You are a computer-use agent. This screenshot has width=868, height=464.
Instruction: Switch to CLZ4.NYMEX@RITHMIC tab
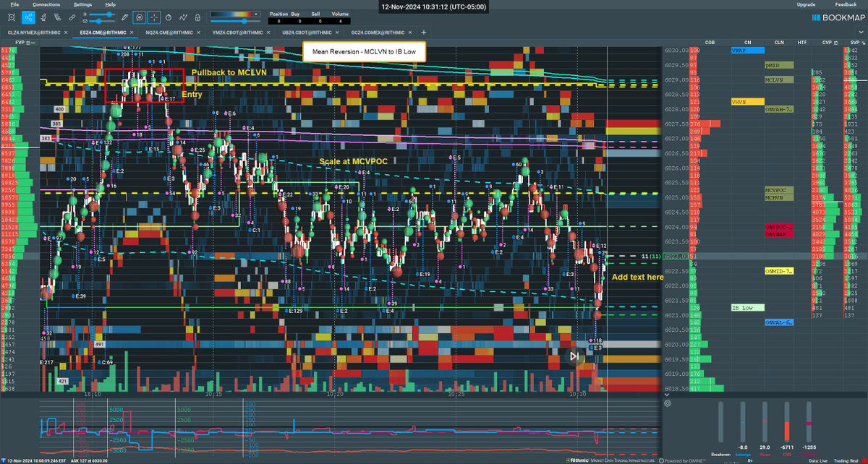tap(34, 33)
